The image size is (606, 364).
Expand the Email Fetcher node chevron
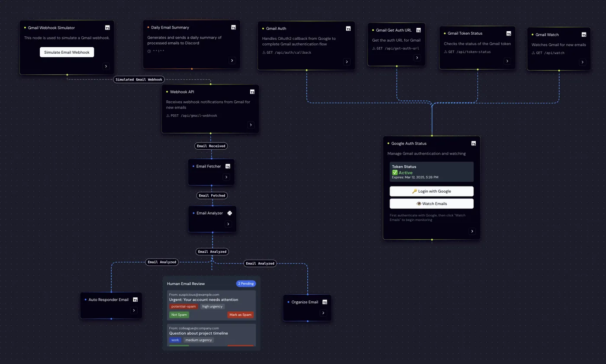click(226, 177)
